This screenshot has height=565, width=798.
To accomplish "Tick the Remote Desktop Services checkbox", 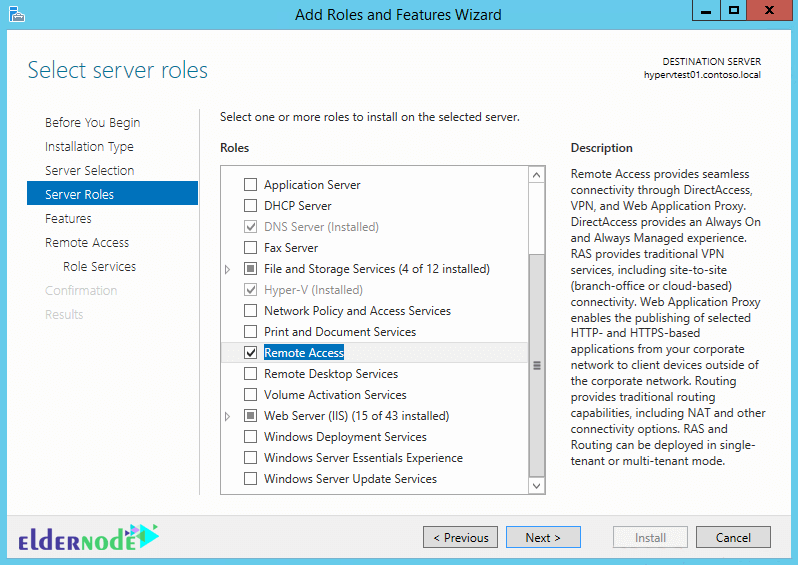I will pos(250,374).
